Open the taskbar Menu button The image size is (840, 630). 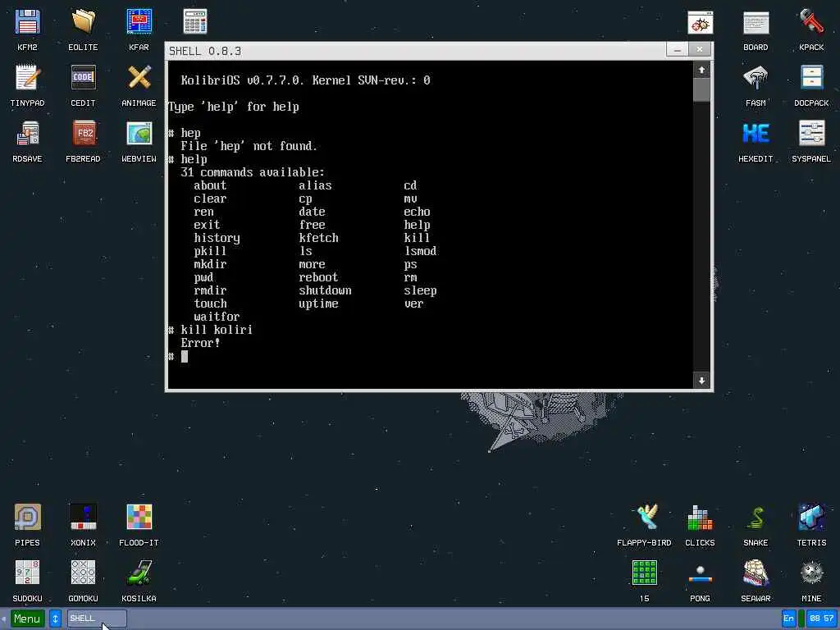coord(27,619)
